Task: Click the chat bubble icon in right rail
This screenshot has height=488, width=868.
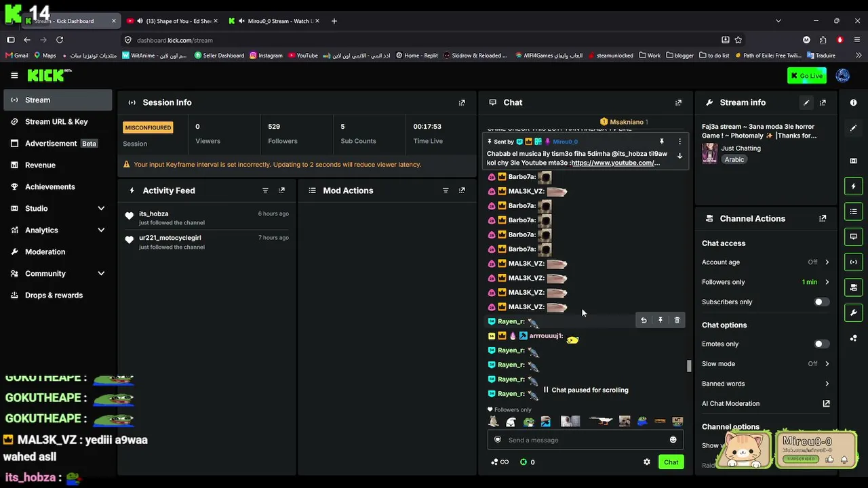Action: [854, 237]
